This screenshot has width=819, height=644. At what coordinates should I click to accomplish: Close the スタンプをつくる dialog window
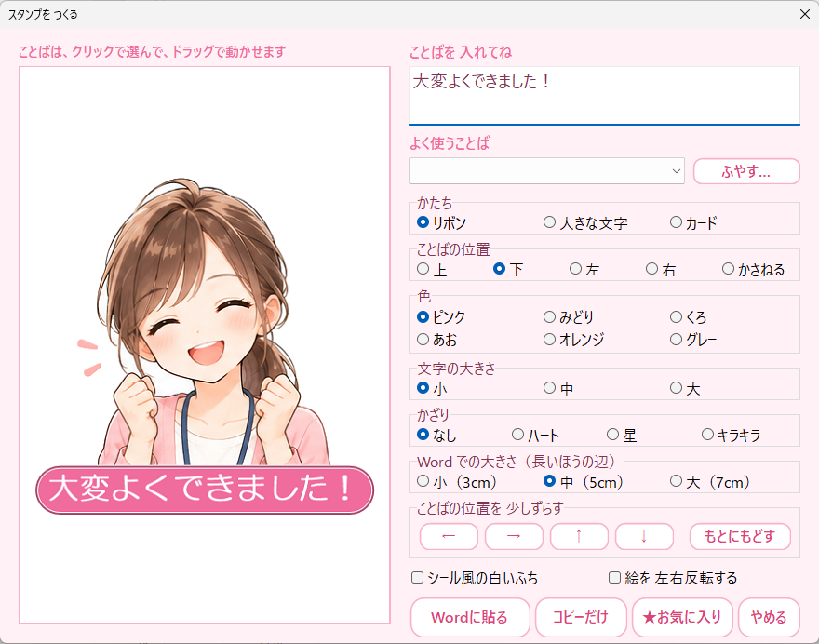tap(805, 14)
